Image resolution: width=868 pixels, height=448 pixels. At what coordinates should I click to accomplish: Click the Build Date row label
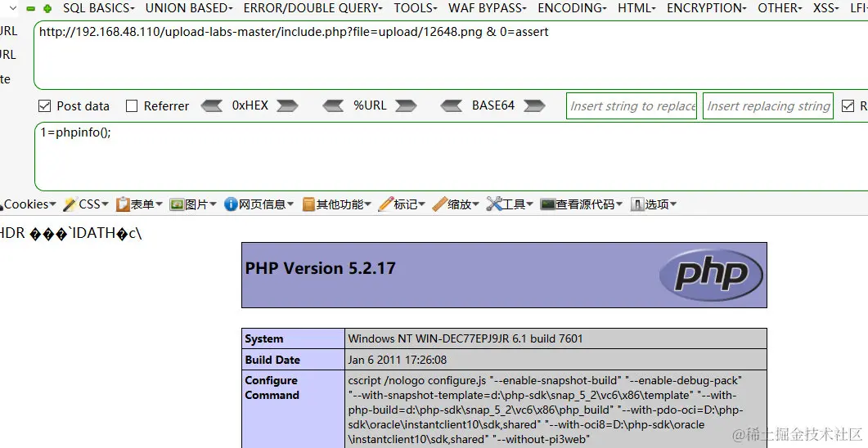tap(272, 360)
